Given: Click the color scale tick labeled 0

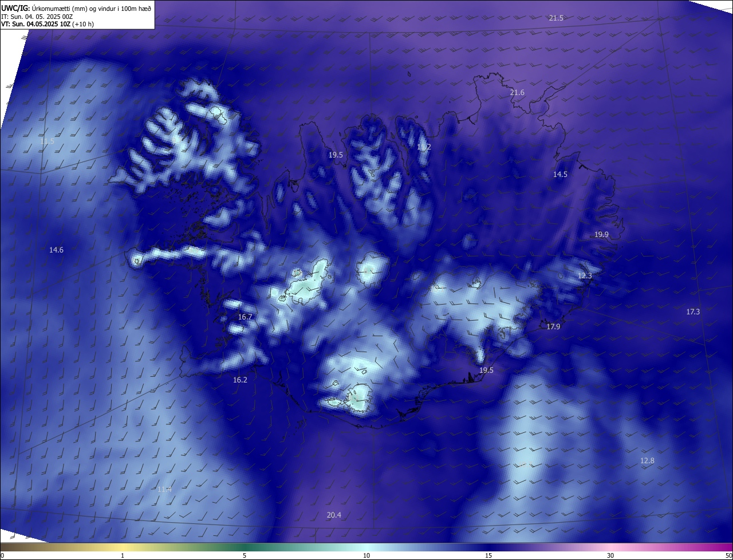Looking at the screenshot, I should (x=2, y=555).
